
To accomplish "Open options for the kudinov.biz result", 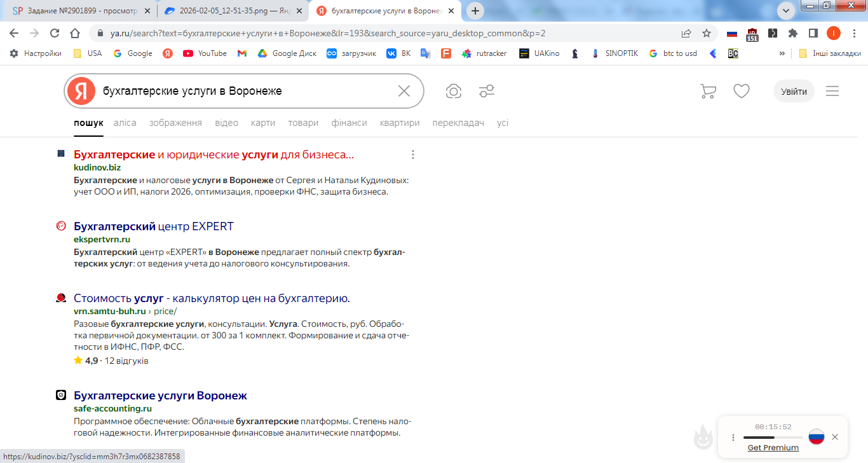I will (x=413, y=155).
